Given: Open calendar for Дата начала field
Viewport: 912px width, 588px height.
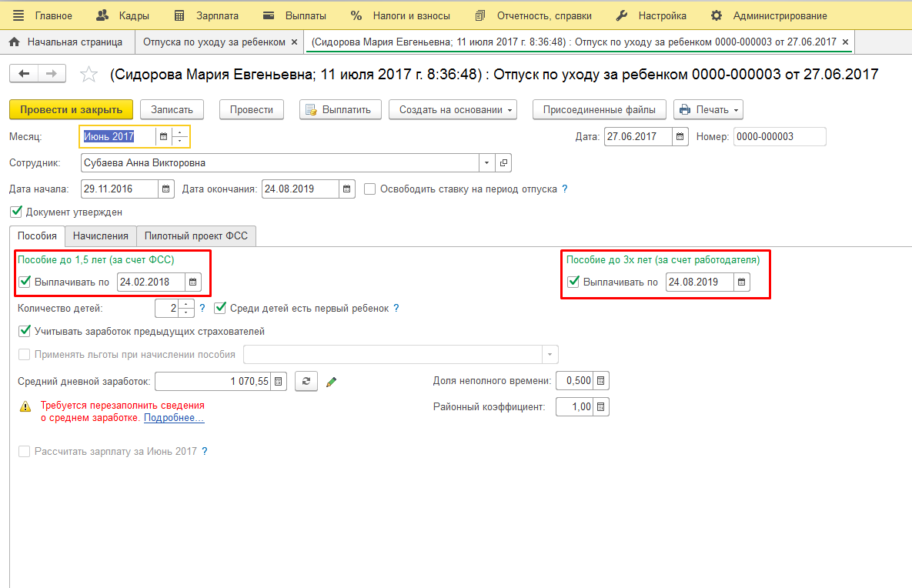Looking at the screenshot, I should coord(166,189).
